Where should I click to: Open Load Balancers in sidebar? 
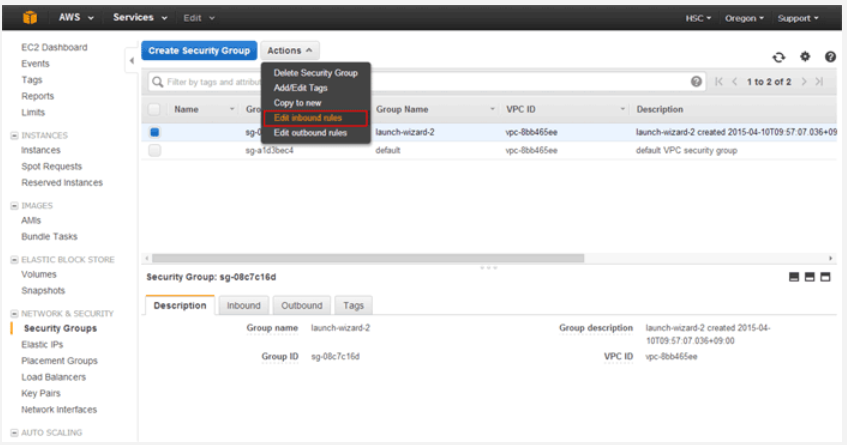(x=53, y=377)
